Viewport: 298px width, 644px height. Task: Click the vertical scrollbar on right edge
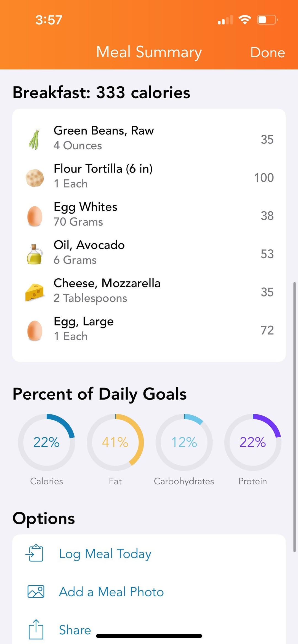[x=294, y=417]
